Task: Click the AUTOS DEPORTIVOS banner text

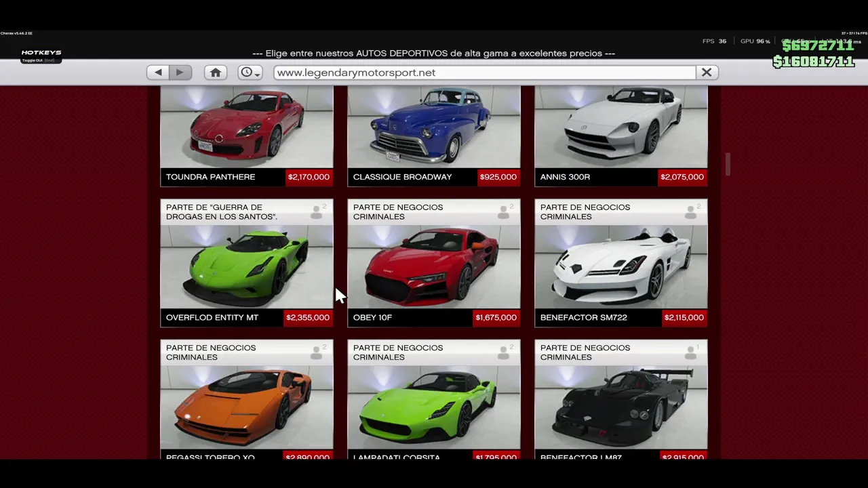Action: (433, 53)
